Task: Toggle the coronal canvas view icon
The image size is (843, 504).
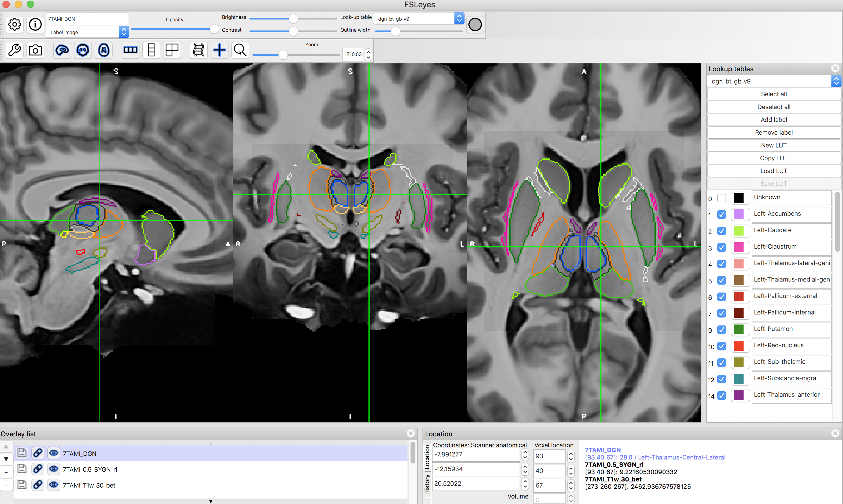Action: coord(83,51)
